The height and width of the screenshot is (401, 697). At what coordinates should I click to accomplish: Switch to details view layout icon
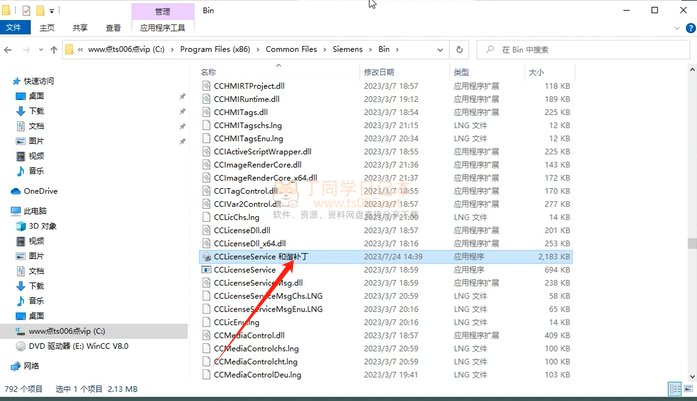675,389
